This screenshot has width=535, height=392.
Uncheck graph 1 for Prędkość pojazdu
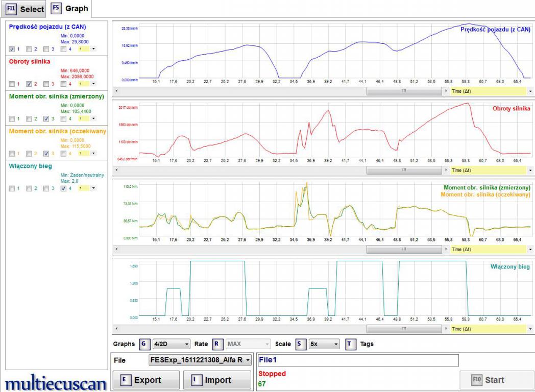coord(12,49)
